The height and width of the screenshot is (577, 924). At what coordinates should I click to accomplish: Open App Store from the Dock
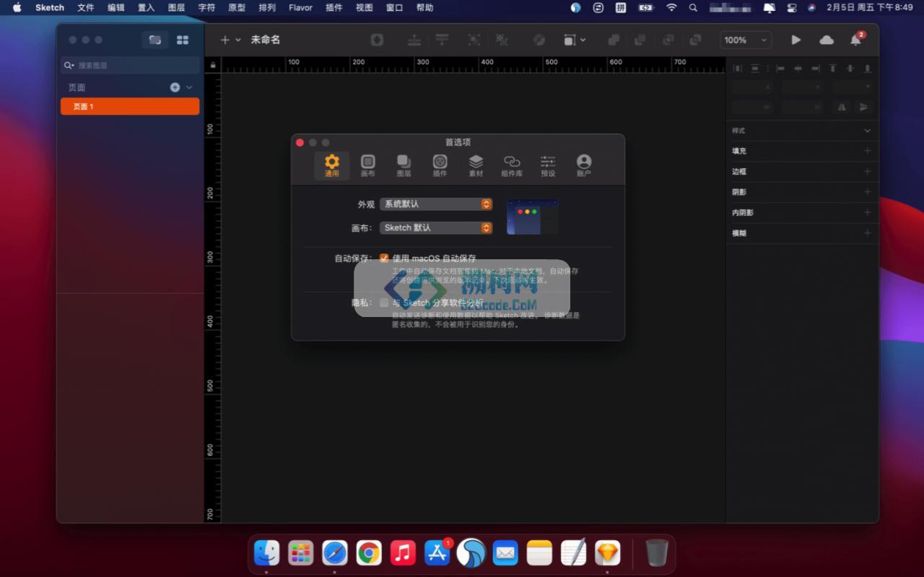437,554
